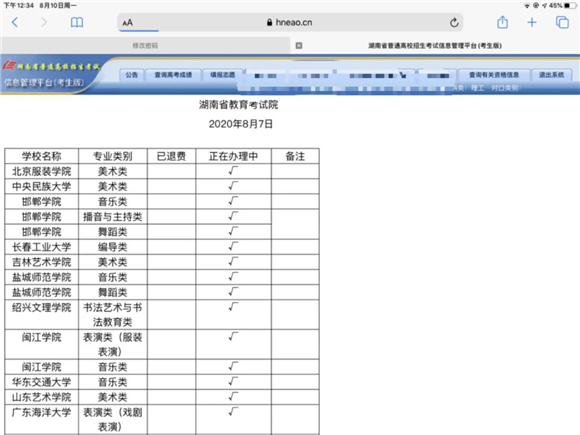Tap the padlock icon beside hneao.cn
Image resolution: width=580 pixels, height=435 pixels.
point(270,23)
